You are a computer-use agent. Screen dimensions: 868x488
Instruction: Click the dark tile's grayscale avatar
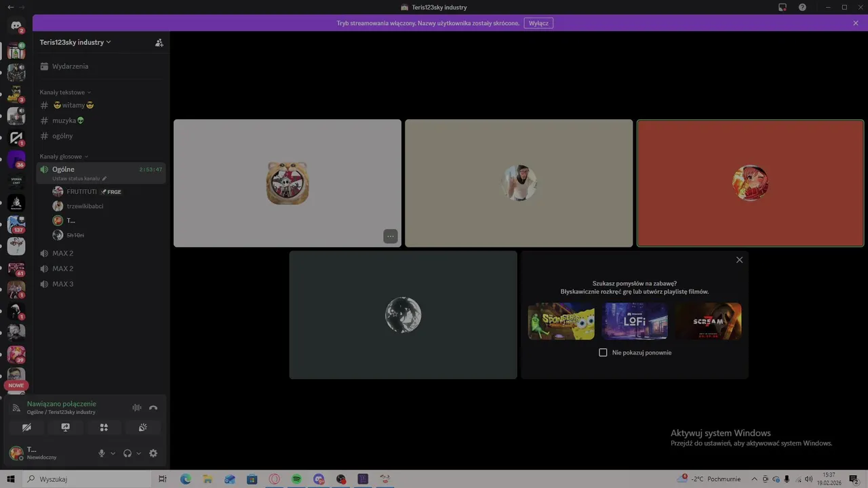click(403, 315)
